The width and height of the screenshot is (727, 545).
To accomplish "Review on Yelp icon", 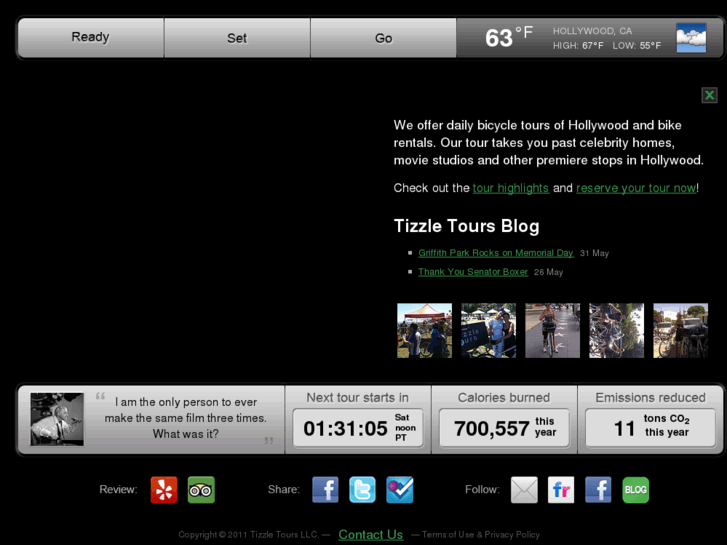I will 164,490.
